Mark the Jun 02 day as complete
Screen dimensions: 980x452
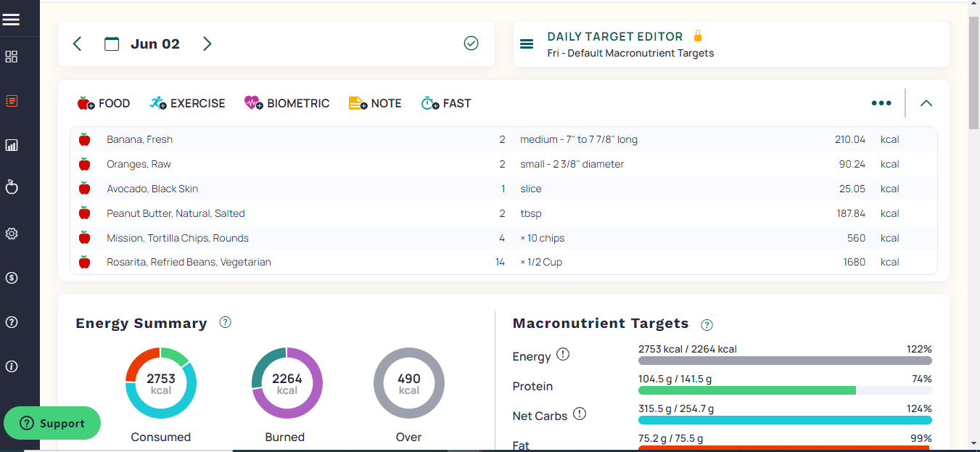coord(471,44)
